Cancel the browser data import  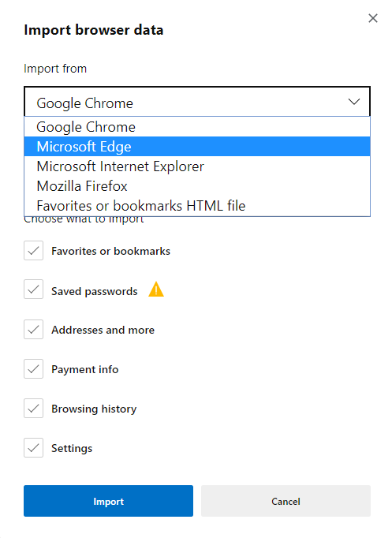[286, 501]
